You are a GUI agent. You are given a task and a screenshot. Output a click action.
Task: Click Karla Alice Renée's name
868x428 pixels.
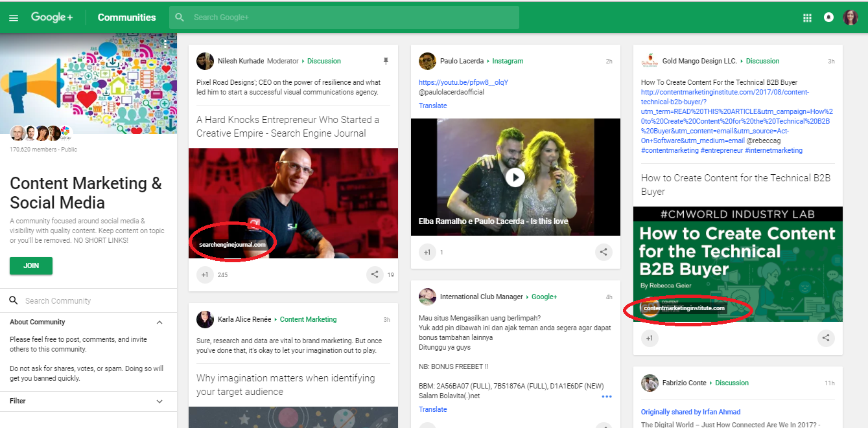244,319
